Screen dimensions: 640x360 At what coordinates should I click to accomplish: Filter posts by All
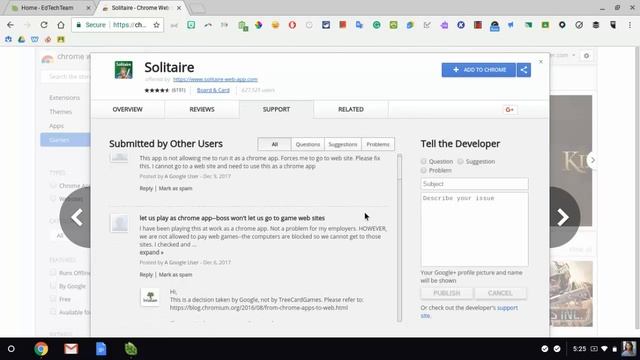(275, 144)
